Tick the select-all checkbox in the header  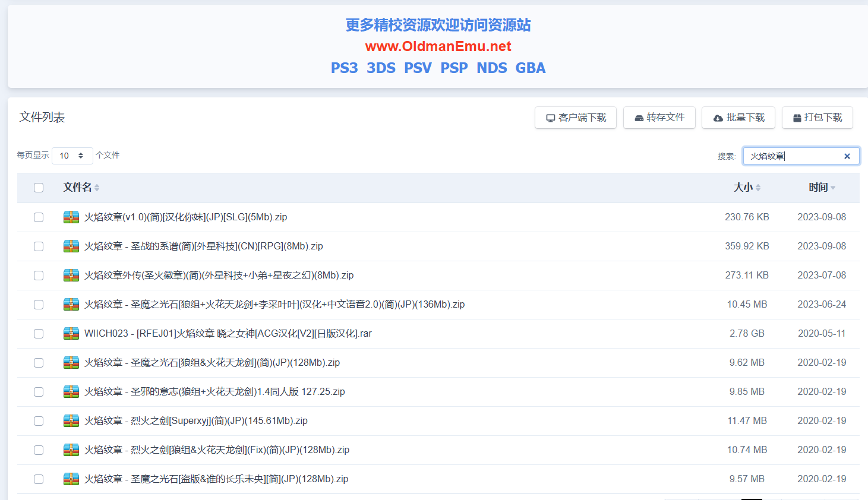(x=39, y=188)
